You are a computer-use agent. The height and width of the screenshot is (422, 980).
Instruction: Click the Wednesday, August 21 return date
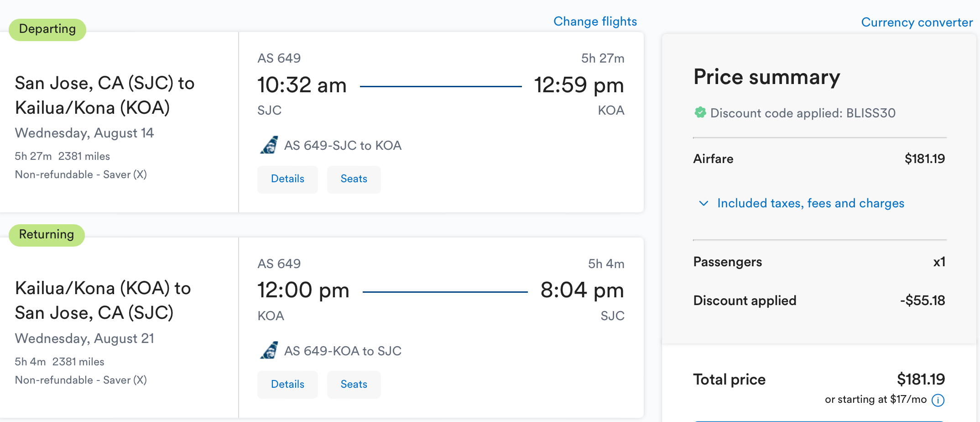pos(84,338)
